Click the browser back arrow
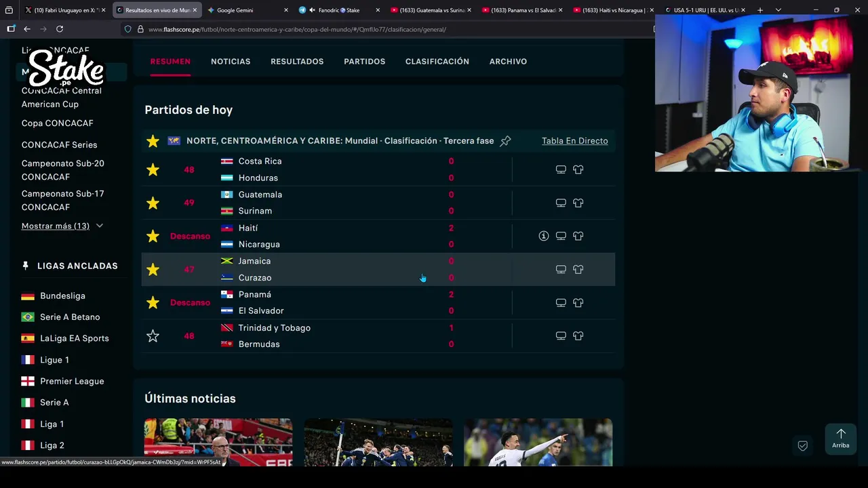The height and width of the screenshot is (488, 868). click(x=26, y=29)
